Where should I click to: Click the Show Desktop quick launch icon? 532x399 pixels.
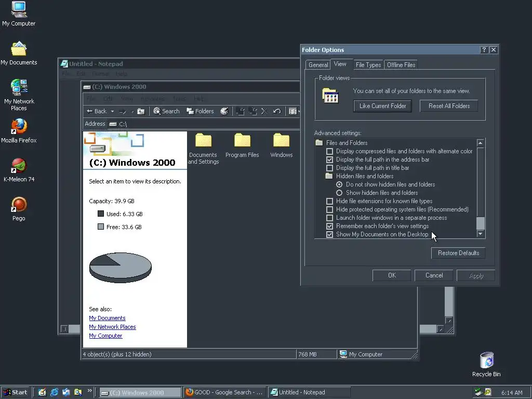42,392
